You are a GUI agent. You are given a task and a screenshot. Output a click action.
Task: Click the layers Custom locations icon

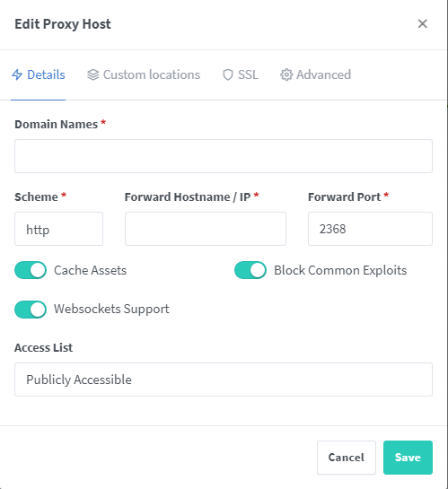pos(93,74)
